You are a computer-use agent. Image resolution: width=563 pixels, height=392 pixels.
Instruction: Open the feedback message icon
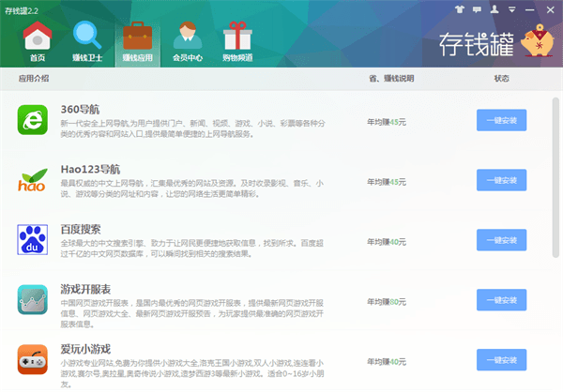coord(476,8)
